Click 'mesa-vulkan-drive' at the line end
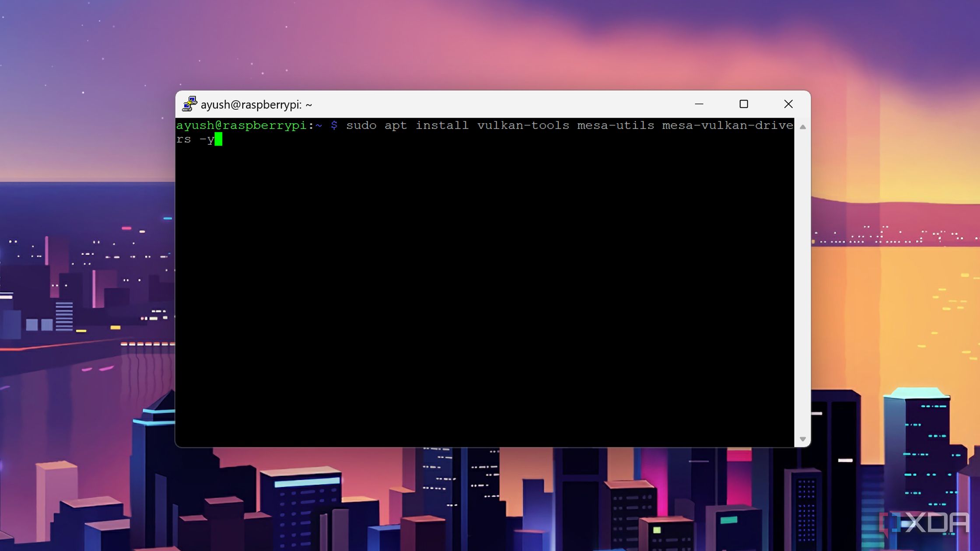The image size is (980, 551). (x=728, y=126)
